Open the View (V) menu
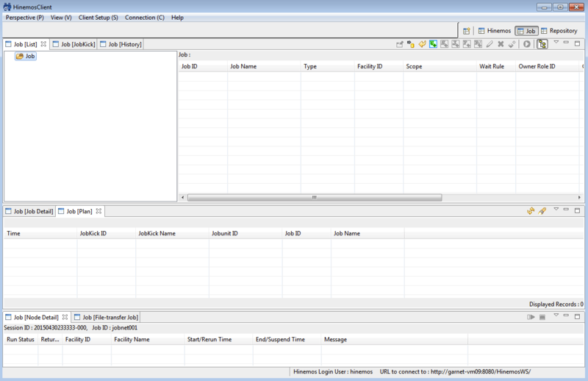This screenshot has width=588, height=381. 61,18
